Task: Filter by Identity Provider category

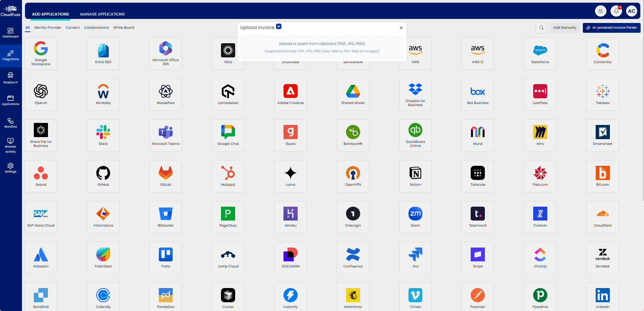Action: pos(48,28)
